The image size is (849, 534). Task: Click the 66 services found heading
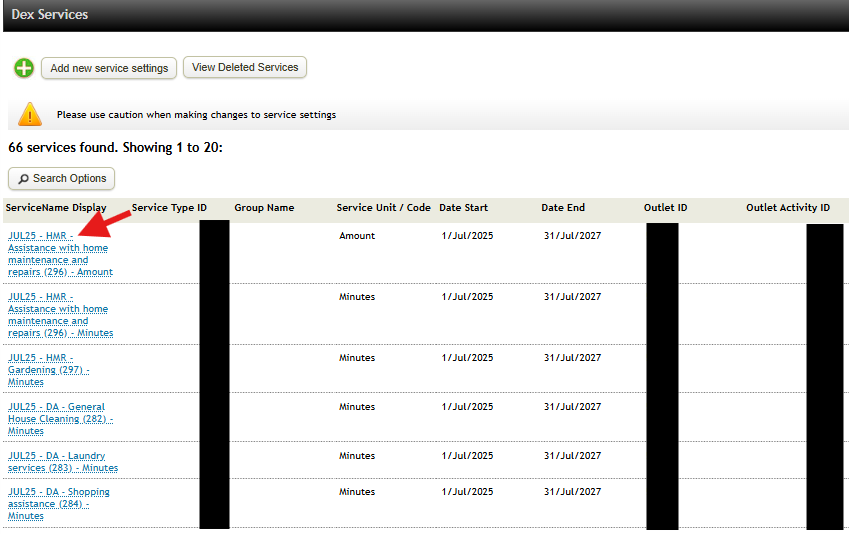pos(115,147)
